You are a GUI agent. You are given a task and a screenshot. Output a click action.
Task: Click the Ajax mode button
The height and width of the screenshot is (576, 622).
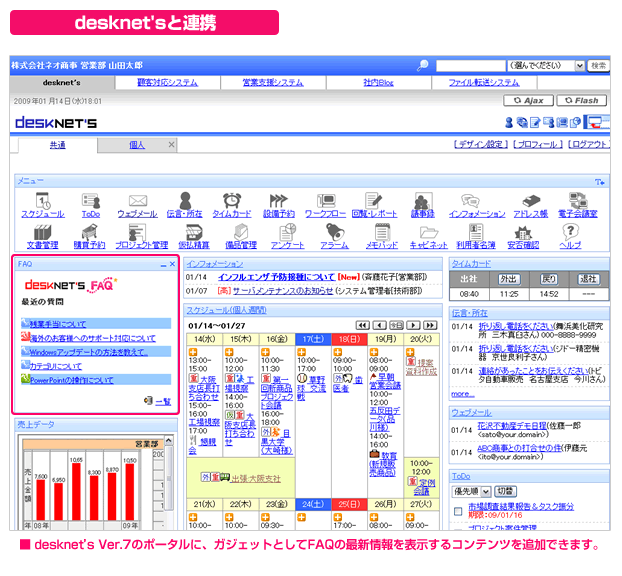tap(528, 101)
